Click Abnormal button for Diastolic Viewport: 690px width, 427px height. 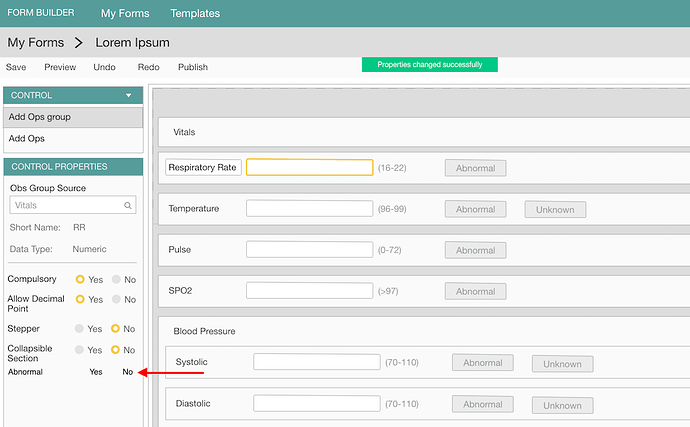coord(483,404)
